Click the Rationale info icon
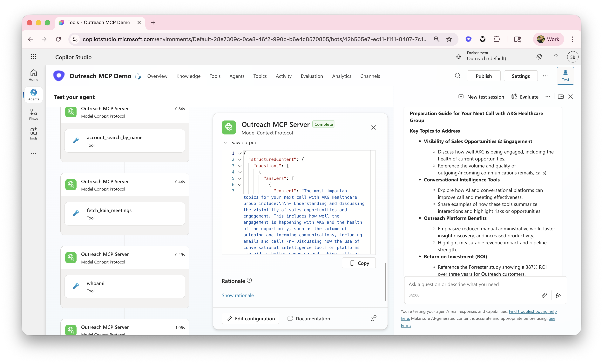The width and height of the screenshot is (603, 364). pos(249,280)
